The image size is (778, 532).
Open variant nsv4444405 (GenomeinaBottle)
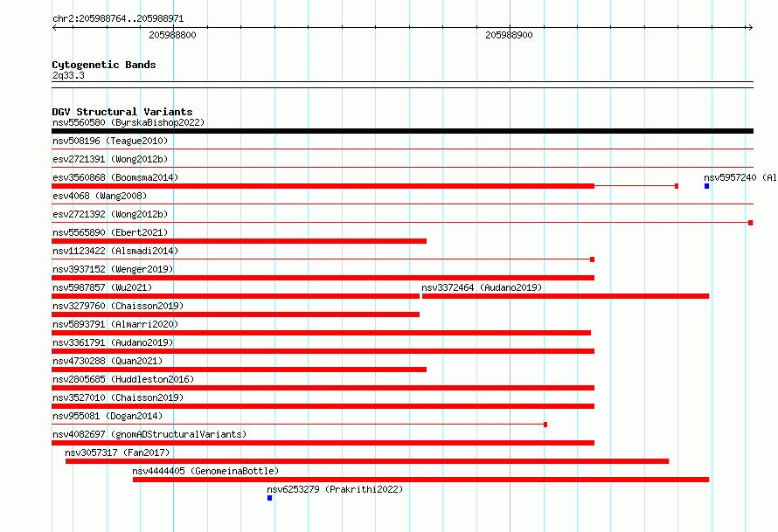205,471
